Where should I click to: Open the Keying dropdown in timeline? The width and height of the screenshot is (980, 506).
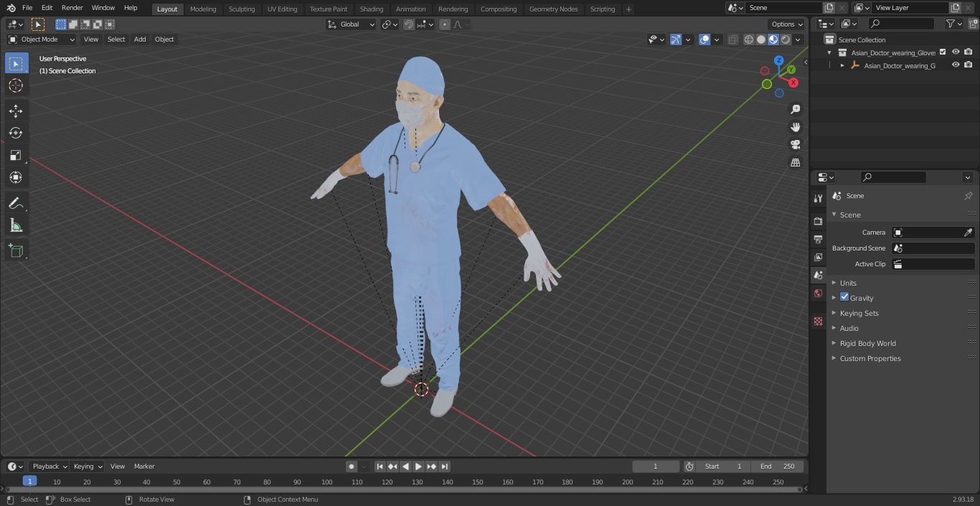coord(88,467)
